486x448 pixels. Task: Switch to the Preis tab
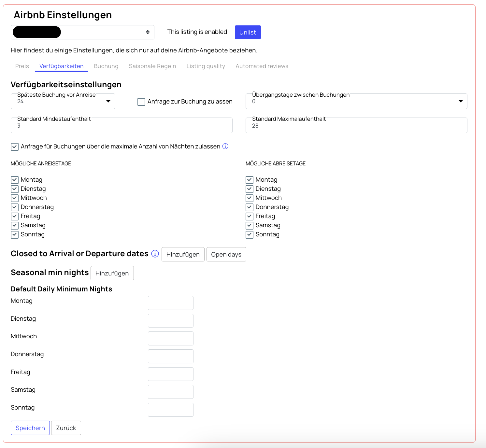coord(22,66)
